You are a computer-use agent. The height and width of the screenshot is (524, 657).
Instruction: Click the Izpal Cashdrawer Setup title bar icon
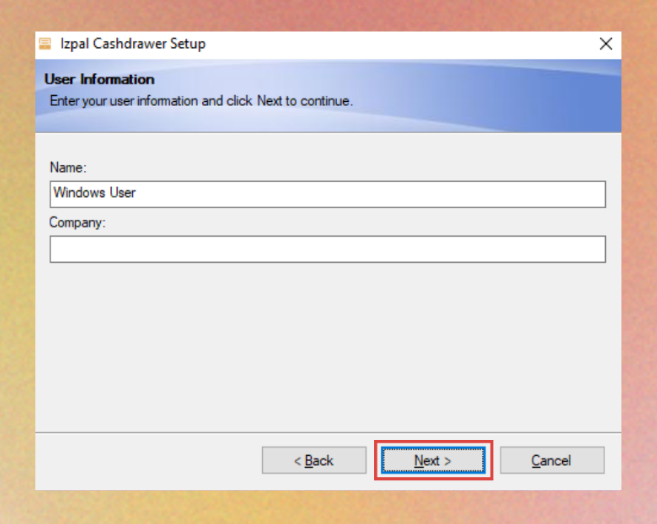[45, 44]
